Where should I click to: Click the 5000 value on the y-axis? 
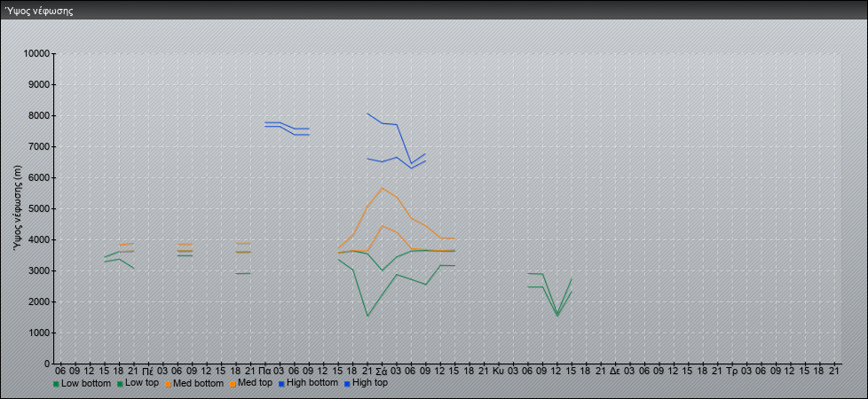coord(39,208)
